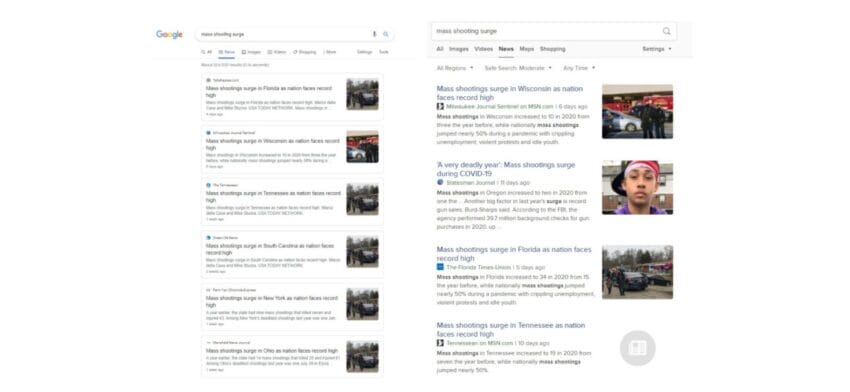The width and height of the screenshot is (850, 392).
Task: Open Google headline about Ohio mass shootings
Action: pos(272,351)
